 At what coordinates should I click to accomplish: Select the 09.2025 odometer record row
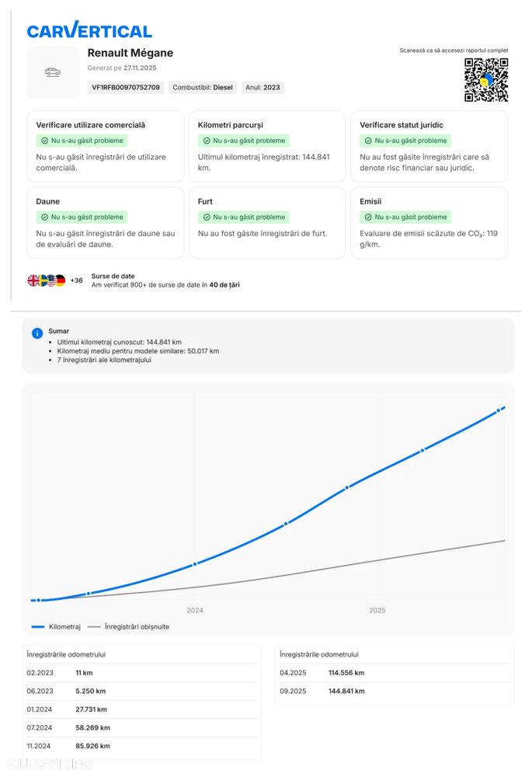point(394,692)
